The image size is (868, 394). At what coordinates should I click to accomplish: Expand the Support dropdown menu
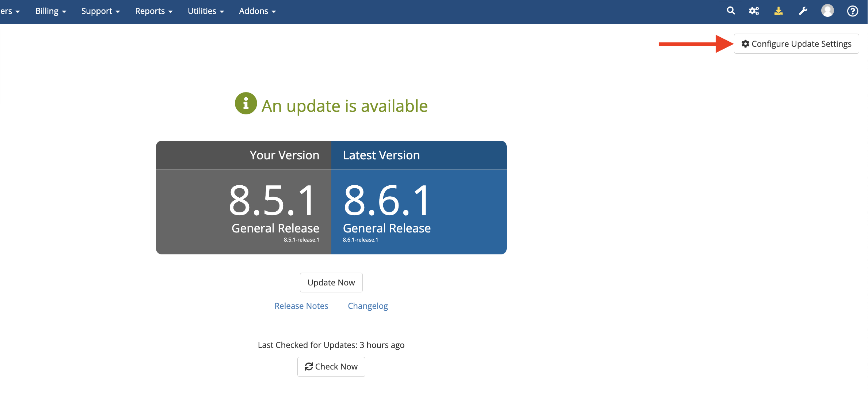(x=100, y=11)
